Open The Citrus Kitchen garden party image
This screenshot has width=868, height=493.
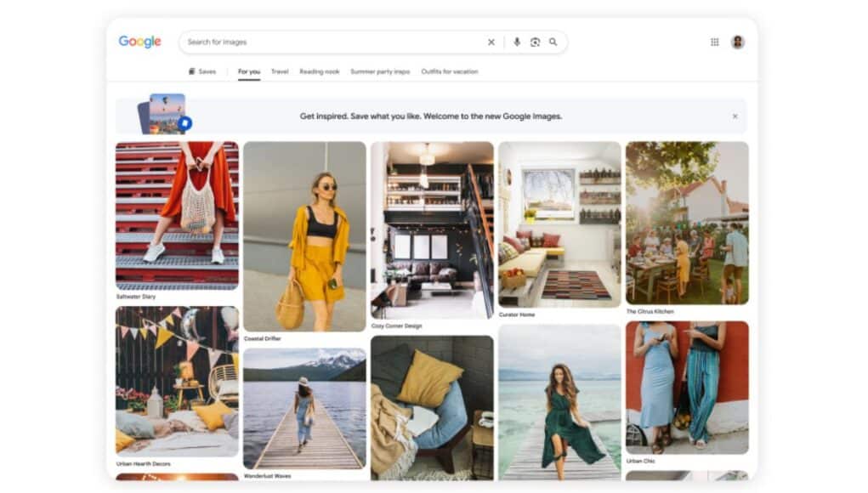click(687, 223)
